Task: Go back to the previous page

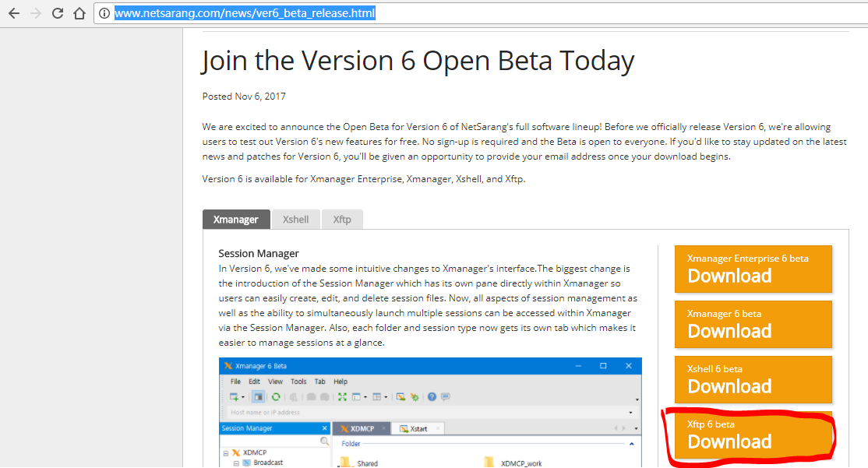Action: tap(14, 13)
